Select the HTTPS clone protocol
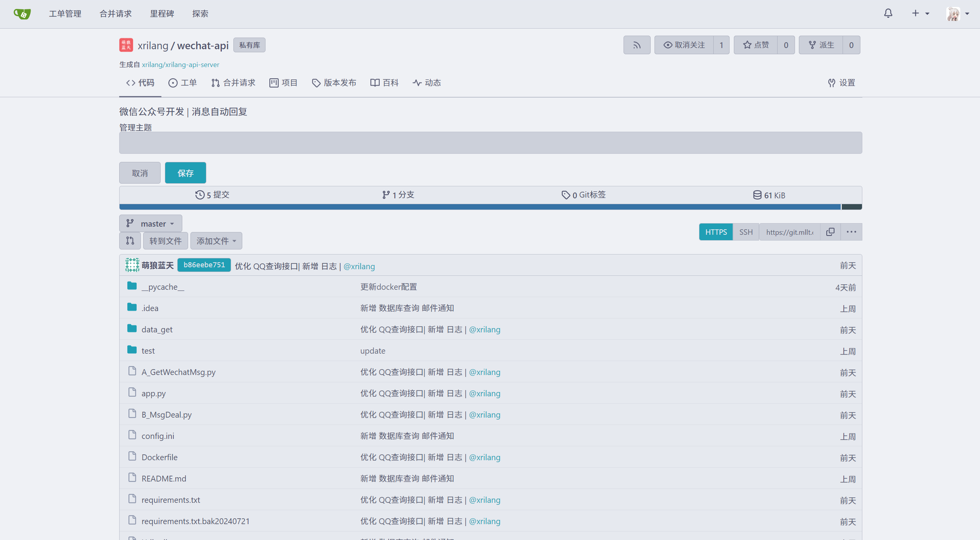The width and height of the screenshot is (980, 540). coord(716,232)
